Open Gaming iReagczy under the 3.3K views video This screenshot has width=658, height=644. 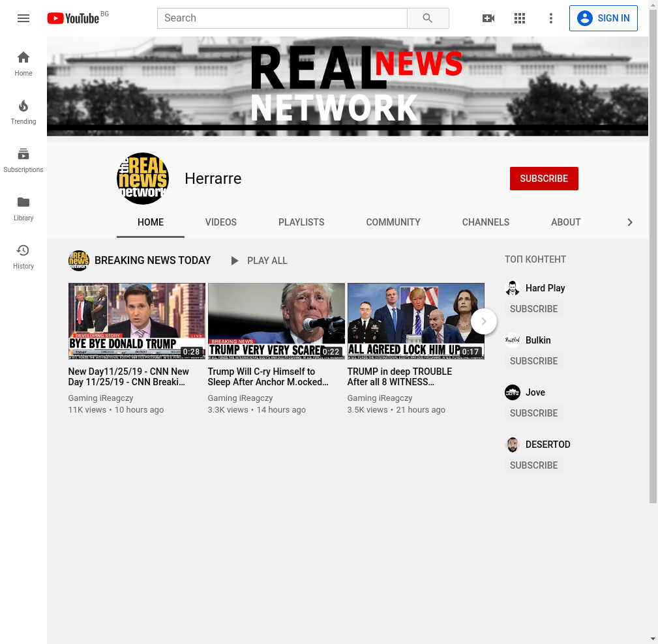[240, 398]
